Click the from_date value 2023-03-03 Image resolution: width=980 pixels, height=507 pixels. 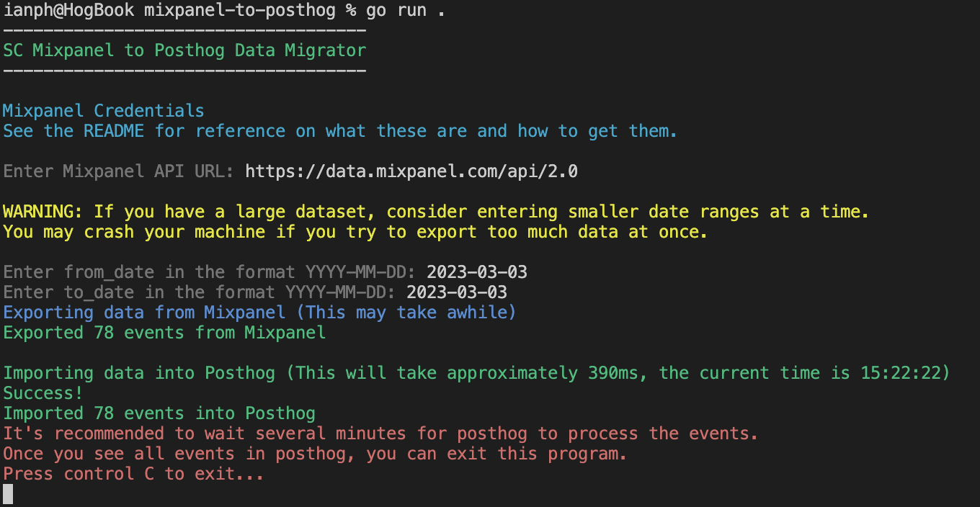(476, 272)
